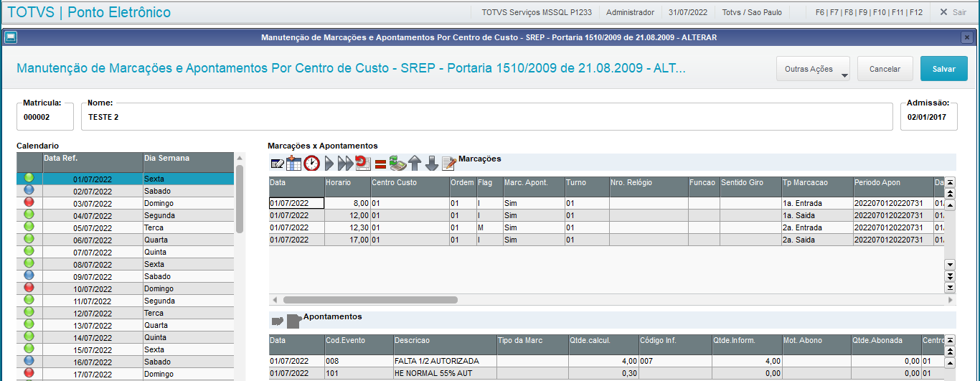Click the Horario column header
980x381 pixels.
tap(347, 187)
